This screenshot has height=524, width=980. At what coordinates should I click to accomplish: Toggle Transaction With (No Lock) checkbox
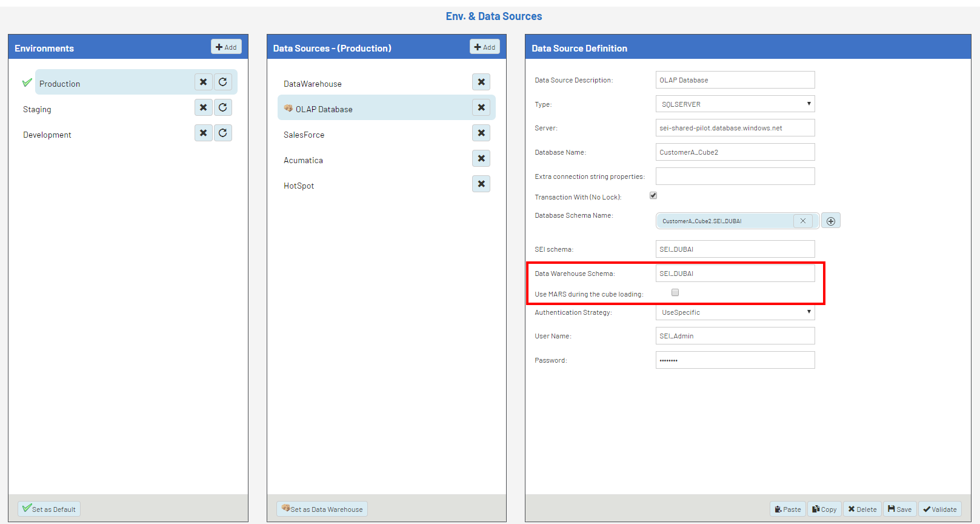click(x=653, y=195)
